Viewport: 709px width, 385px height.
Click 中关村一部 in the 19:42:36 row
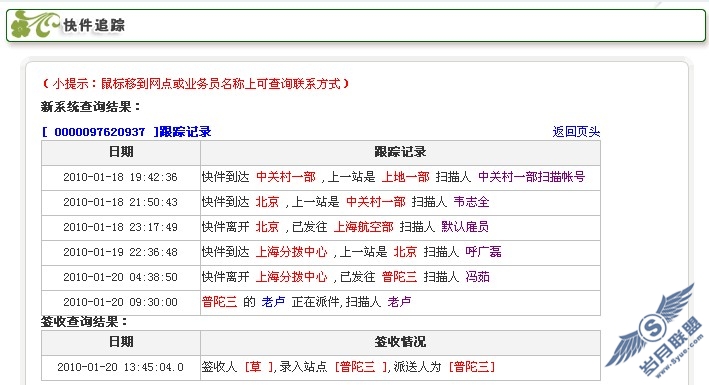click(286, 177)
